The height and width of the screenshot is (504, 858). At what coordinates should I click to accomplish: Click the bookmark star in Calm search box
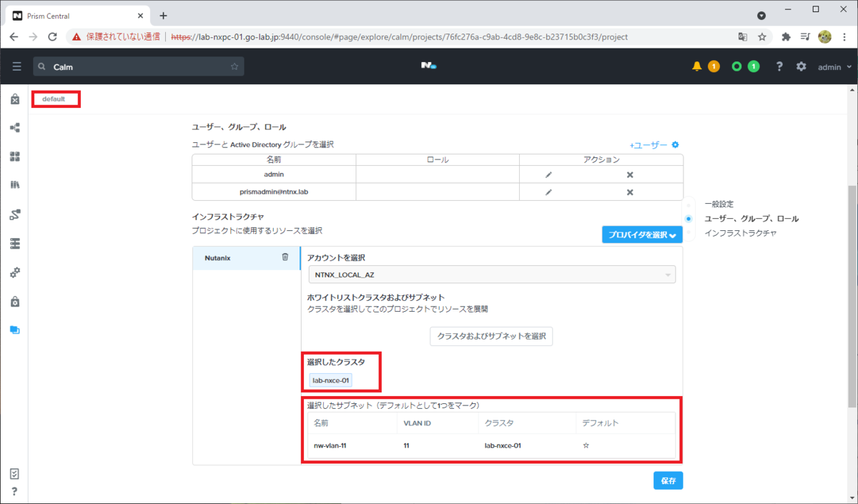pyautogui.click(x=234, y=66)
